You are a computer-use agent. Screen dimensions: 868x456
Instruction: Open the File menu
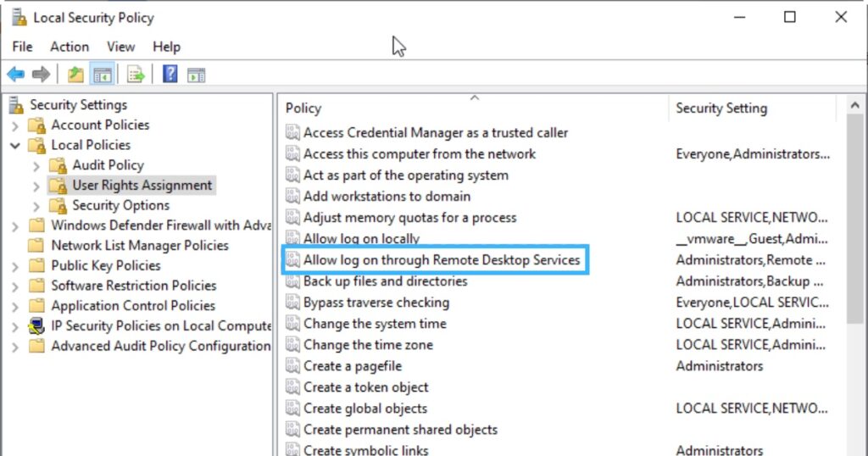tap(22, 47)
